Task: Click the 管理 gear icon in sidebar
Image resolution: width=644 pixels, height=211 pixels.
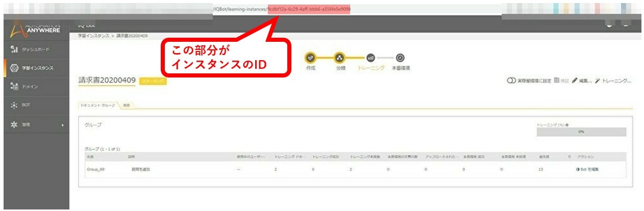Action: pyautogui.click(x=14, y=124)
